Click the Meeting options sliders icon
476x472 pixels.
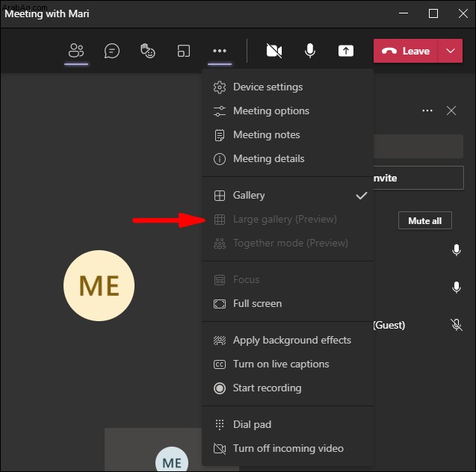tap(220, 111)
